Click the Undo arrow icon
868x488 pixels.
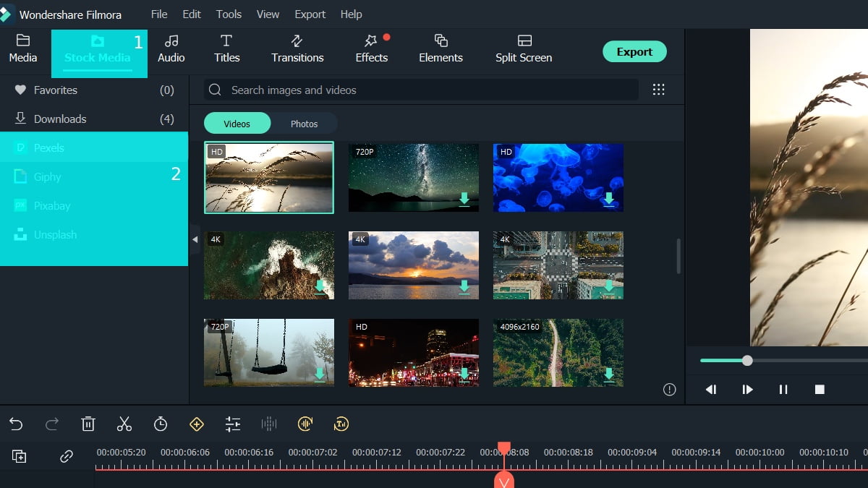[x=16, y=424]
